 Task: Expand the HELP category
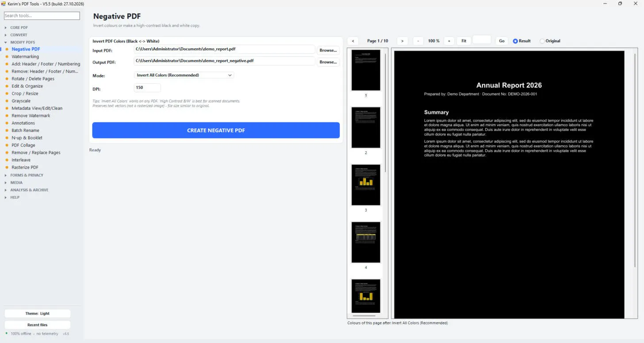15,197
